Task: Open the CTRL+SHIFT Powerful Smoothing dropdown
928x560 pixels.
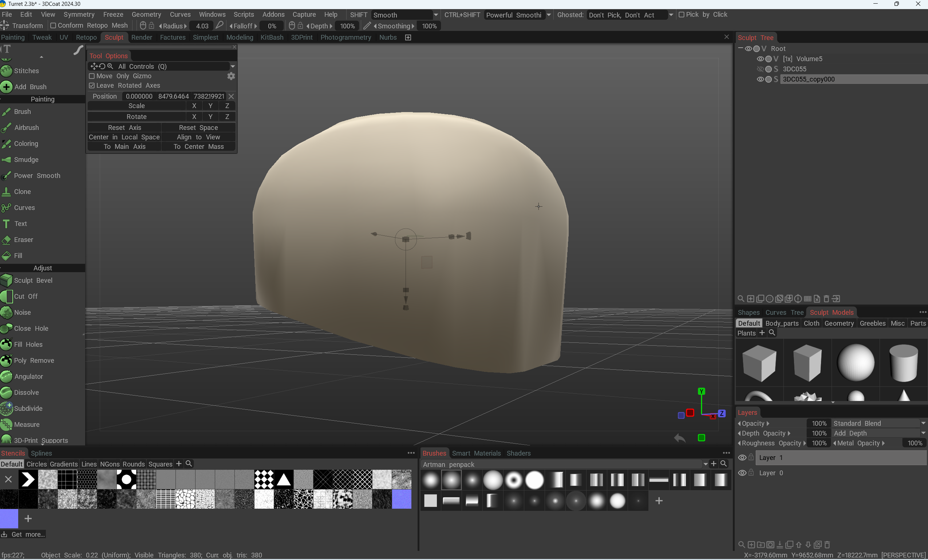Action: point(518,15)
